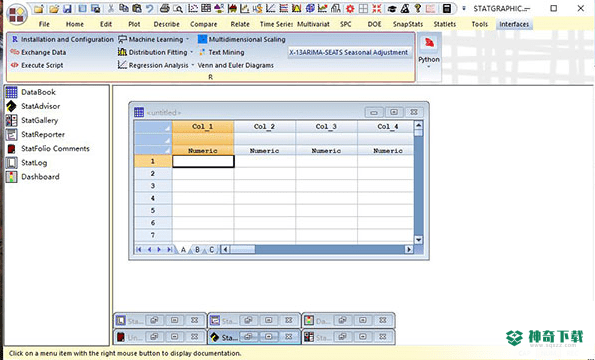Screen dimensions: 595x360
Task: Click Execute Script in R group
Action: click(x=37, y=65)
